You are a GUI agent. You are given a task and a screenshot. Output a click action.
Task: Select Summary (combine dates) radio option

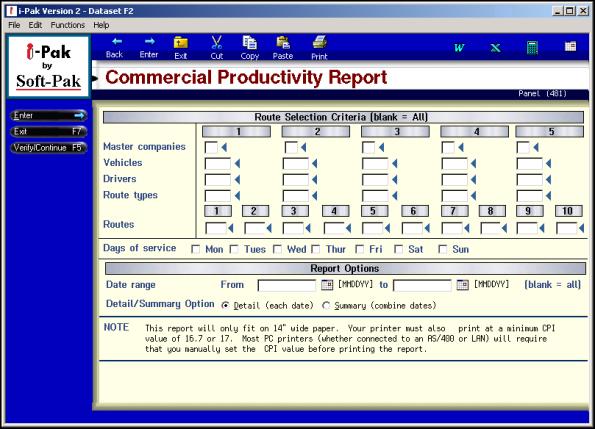tap(326, 305)
